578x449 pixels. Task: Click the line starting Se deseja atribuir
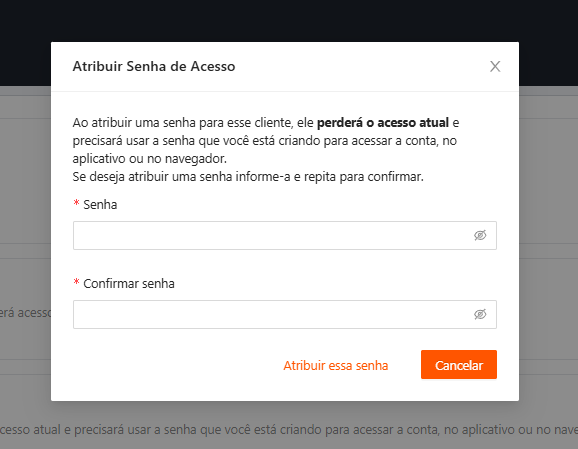[248, 177]
